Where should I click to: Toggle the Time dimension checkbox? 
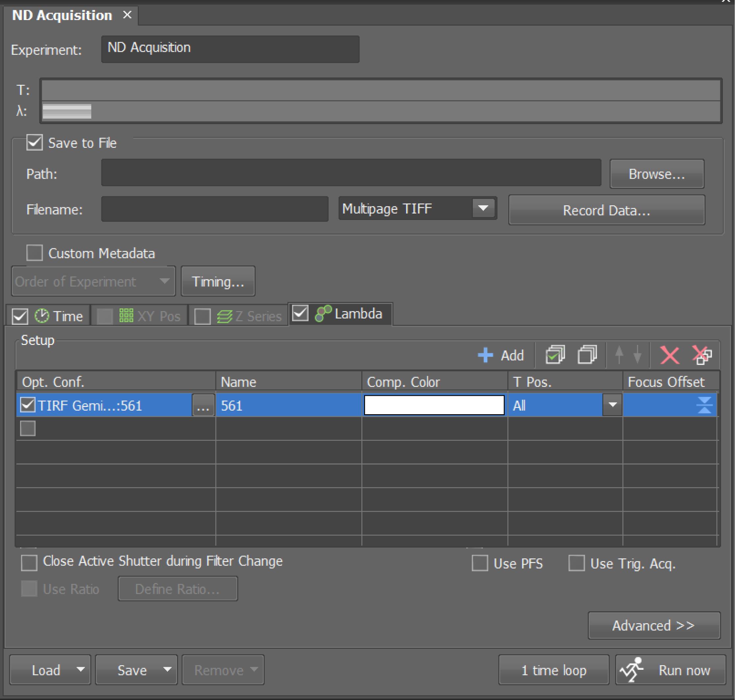[20, 316]
